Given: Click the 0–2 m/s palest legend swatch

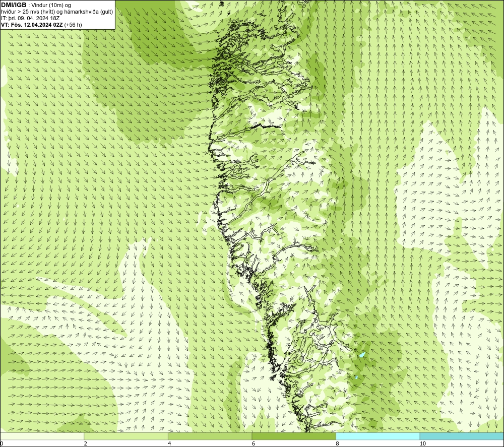Looking at the screenshot, I should point(42,436).
